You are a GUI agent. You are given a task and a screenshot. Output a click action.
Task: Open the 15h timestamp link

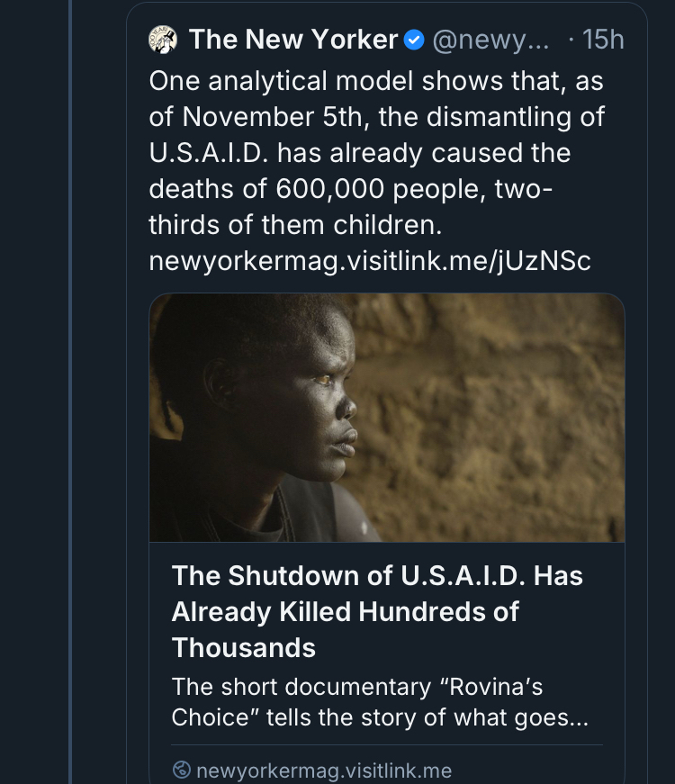click(603, 41)
